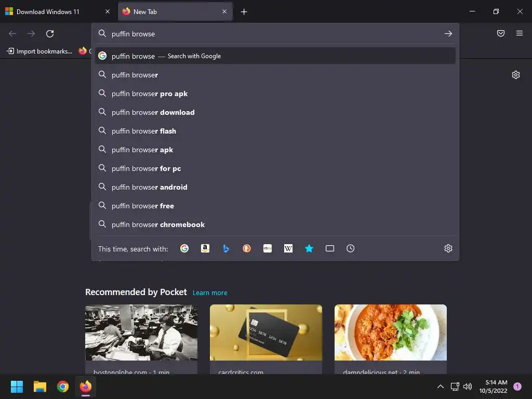Open the Firefox application menu
This screenshot has width=532, height=399.
[x=520, y=33]
